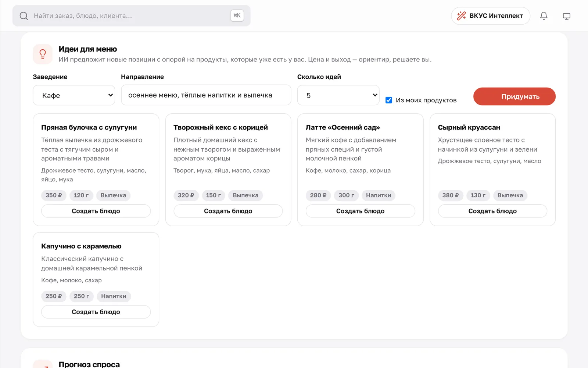Image resolution: width=588 pixels, height=368 pixels.
Task: Open the Сколько идей dropdown
Action: click(x=338, y=95)
